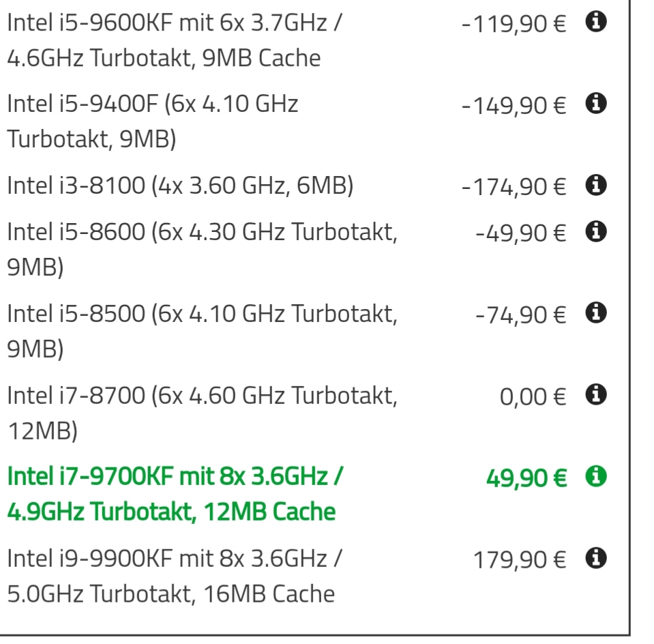
Task: Show info for Intel i9-9900KF option
Action: (x=597, y=559)
